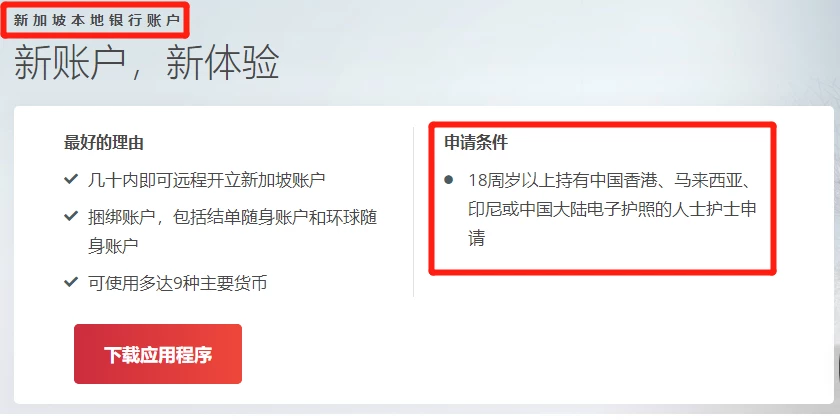Click the checkmark beside 可使用多达9种主要货币

(71, 282)
